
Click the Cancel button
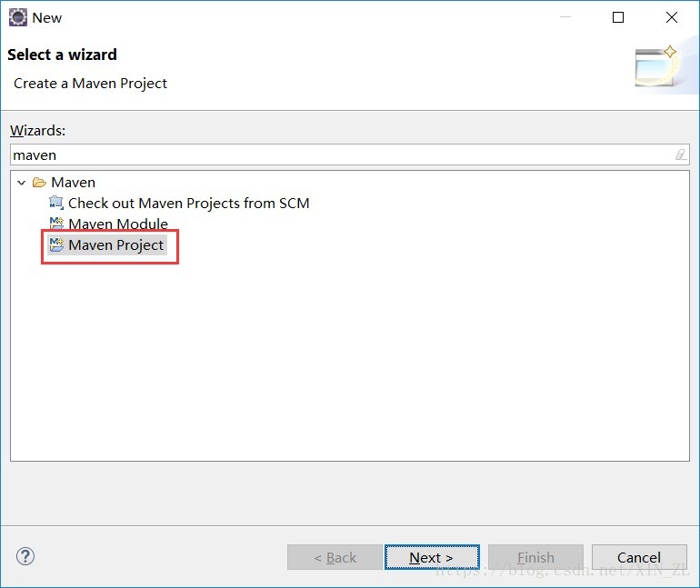pyautogui.click(x=639, y=557)
